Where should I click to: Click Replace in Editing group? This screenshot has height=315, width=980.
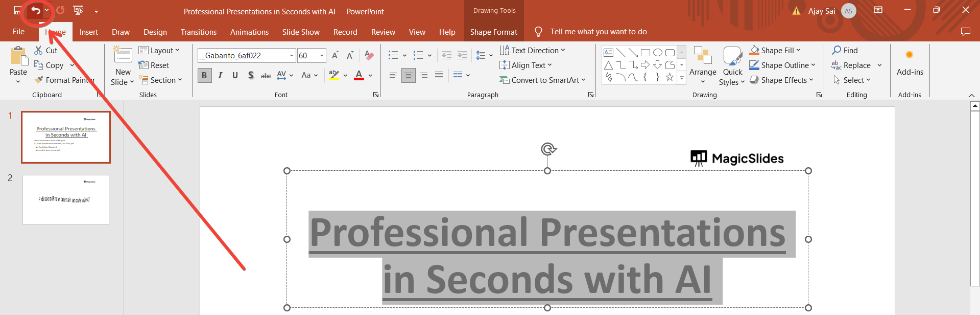click(851, 65)
